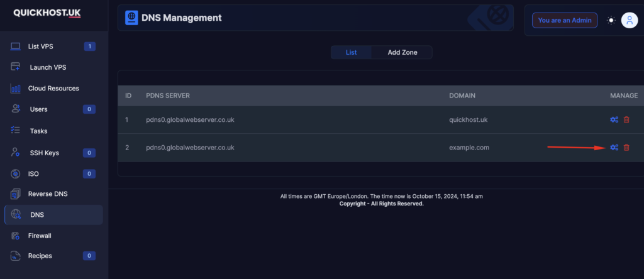This screenshot has height=279, width=644.
Task: Click the ID column header
Action: [x=128, y=96]
